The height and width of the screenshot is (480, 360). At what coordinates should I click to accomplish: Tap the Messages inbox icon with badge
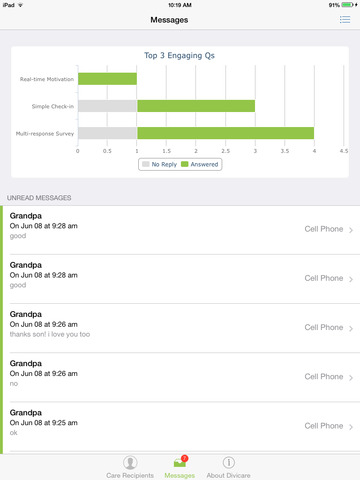coord(180,462)
